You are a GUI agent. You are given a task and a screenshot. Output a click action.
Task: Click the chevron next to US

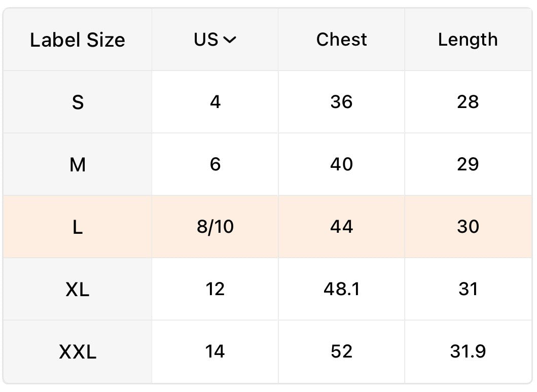[230, 40]
